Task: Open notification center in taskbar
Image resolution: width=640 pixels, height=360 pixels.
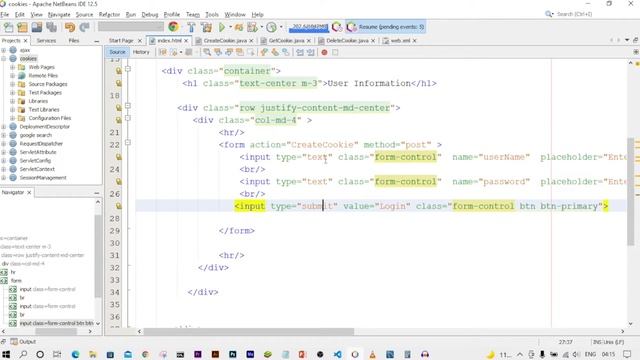Action: [x=627, y=354]
